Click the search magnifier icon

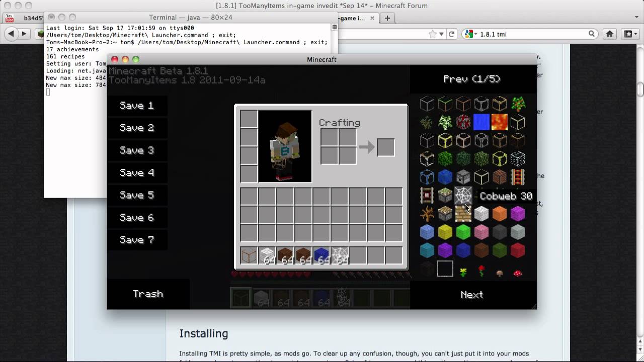[x=592, y=34]
